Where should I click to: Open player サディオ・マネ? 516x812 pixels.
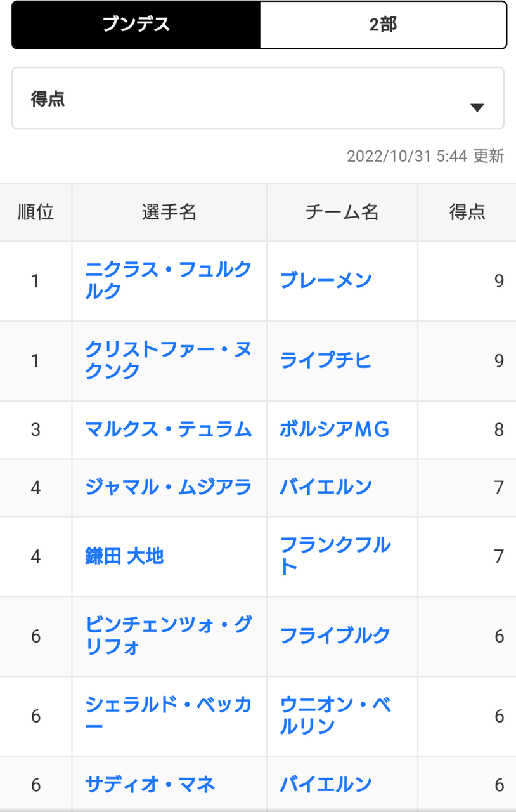point(150,785)
